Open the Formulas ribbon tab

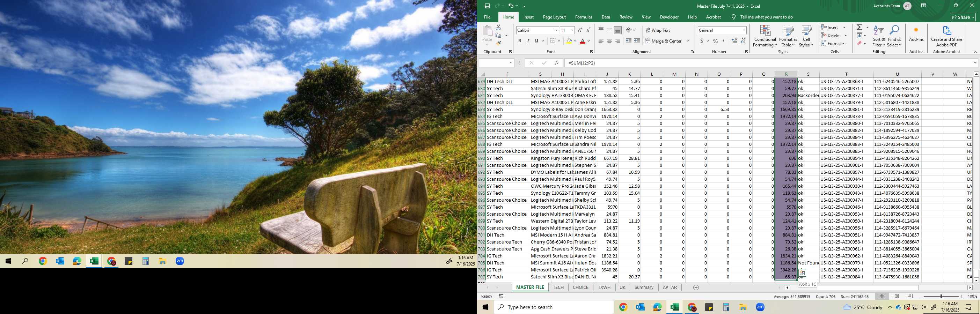(x=584, y=17)
